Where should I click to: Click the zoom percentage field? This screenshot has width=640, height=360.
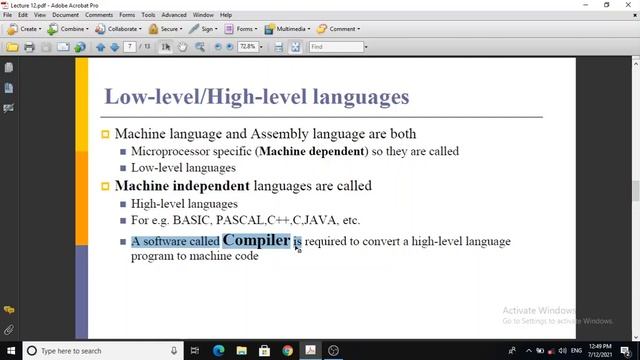click(247, 47)
